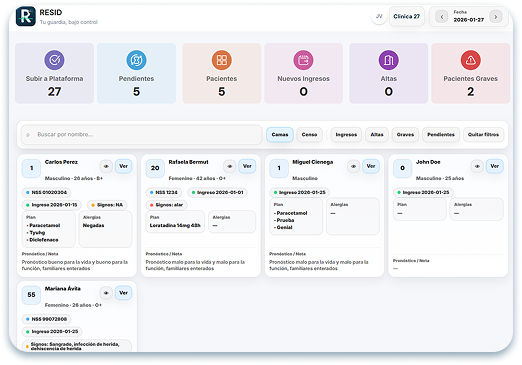Click the Fecha 2026-01-27 date text
522x365 pixels.
pyautogui.click(x=468, y=20)
